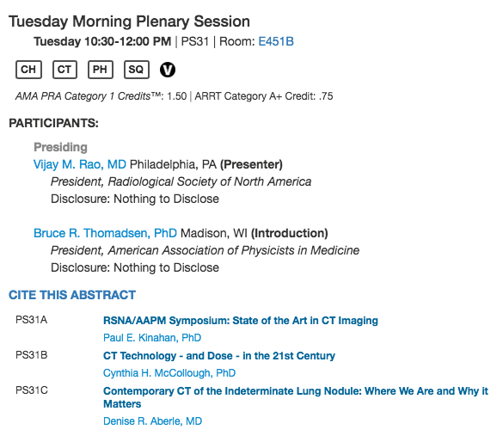Click the black circular V icon

point(168,70)
